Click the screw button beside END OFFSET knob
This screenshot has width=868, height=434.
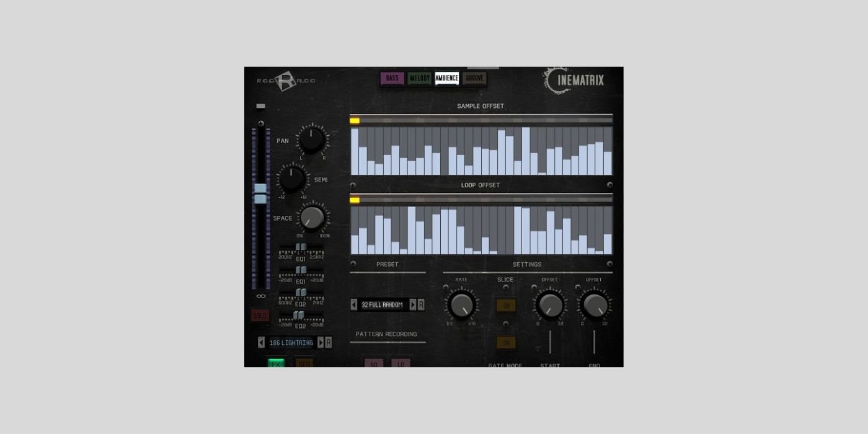click(x=578, y=287)
